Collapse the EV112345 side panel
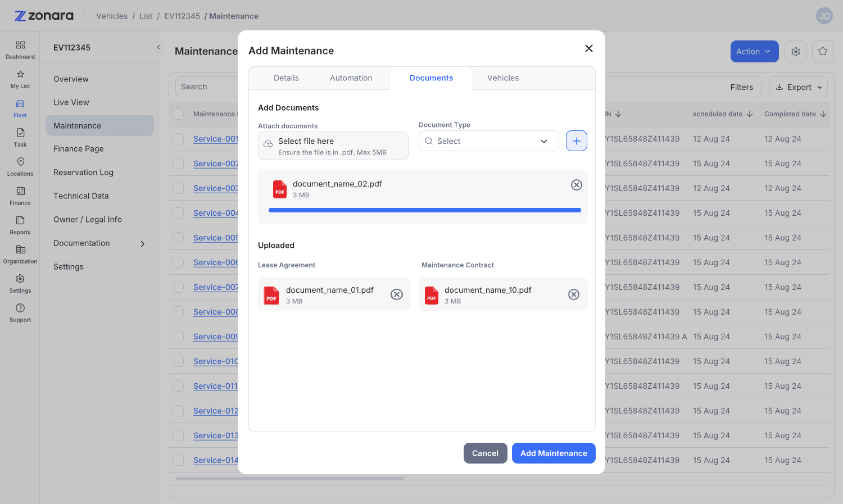This screenshot has height=504, width=843. click(x=158, y=47)
